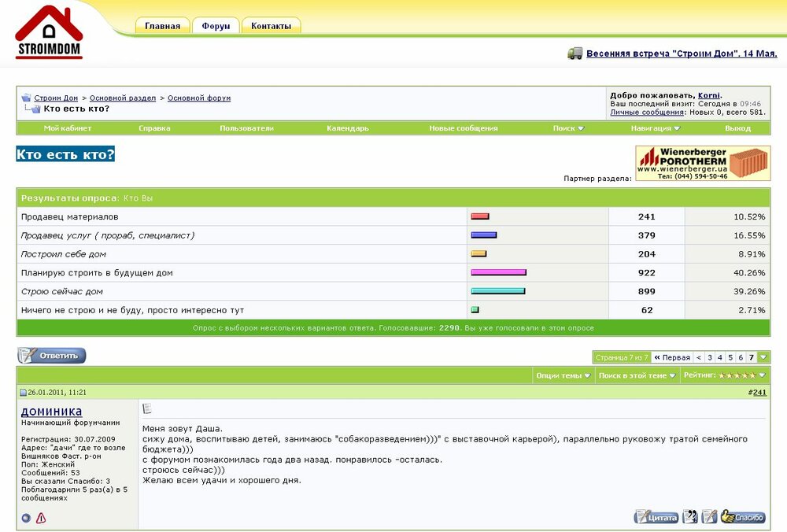Open the Контакты tab
Screen dimensions: 787x532
(x=271, y=26)
